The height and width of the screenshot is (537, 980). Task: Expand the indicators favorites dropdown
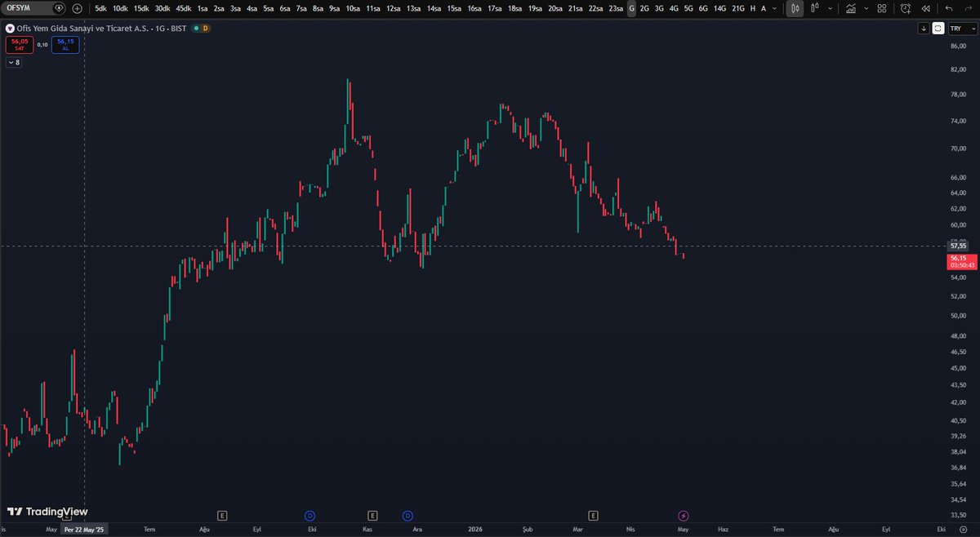pos(866,9)
